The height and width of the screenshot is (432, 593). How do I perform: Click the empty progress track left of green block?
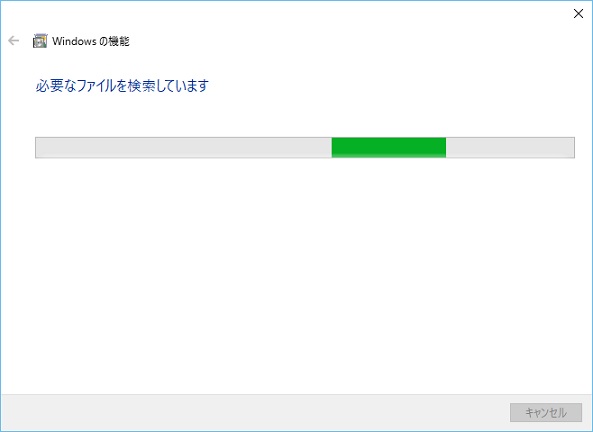(184, 147)
